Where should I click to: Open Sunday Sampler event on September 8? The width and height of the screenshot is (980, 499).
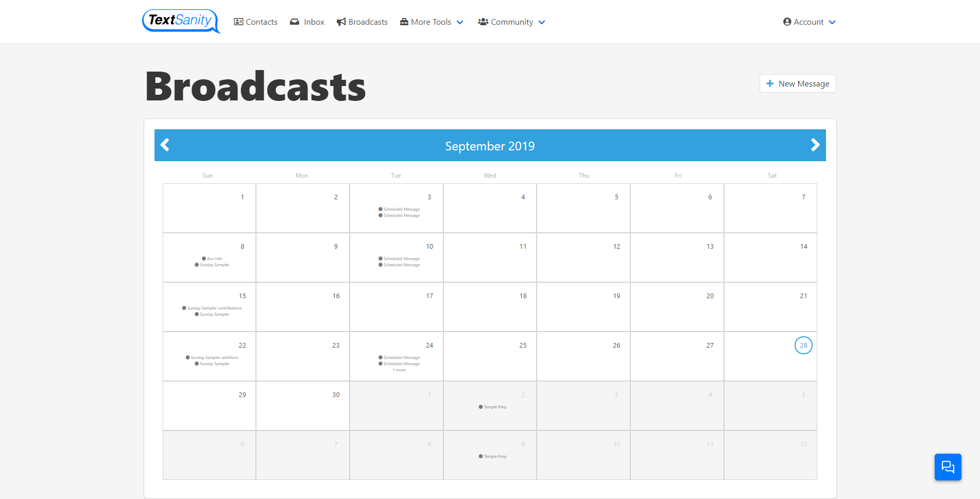(212, 265)
